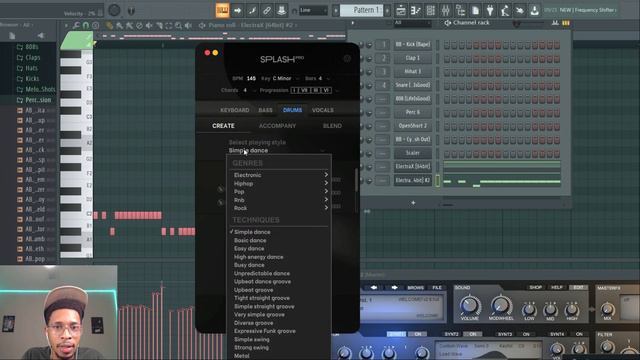Viewport: 640px width, 360px height.
Task: Click the browser file page icon
Action: pyautogui.click(x=12, y=36)
